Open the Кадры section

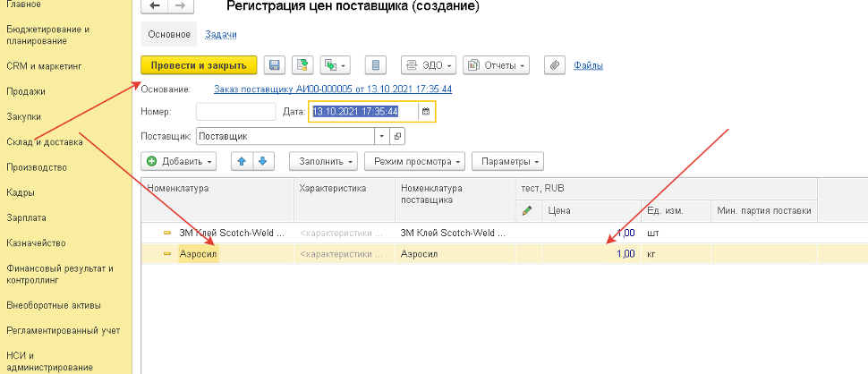point(21,192)
